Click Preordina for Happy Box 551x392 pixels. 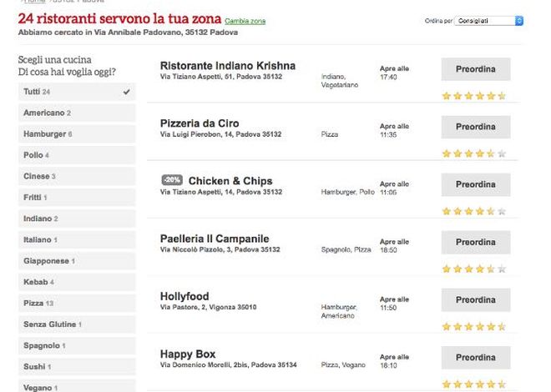(x=476, y=358)
